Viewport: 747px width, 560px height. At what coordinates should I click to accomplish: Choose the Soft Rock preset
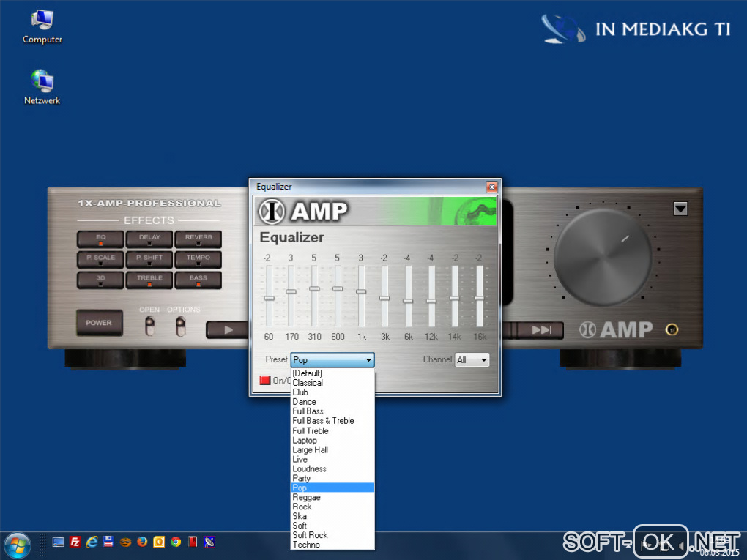[x=332, y=535]
